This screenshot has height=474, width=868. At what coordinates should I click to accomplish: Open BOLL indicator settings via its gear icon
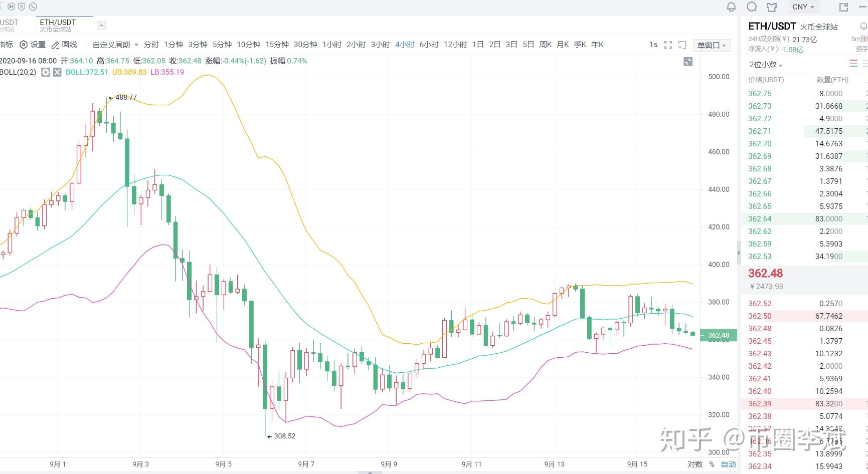point(45,72)
